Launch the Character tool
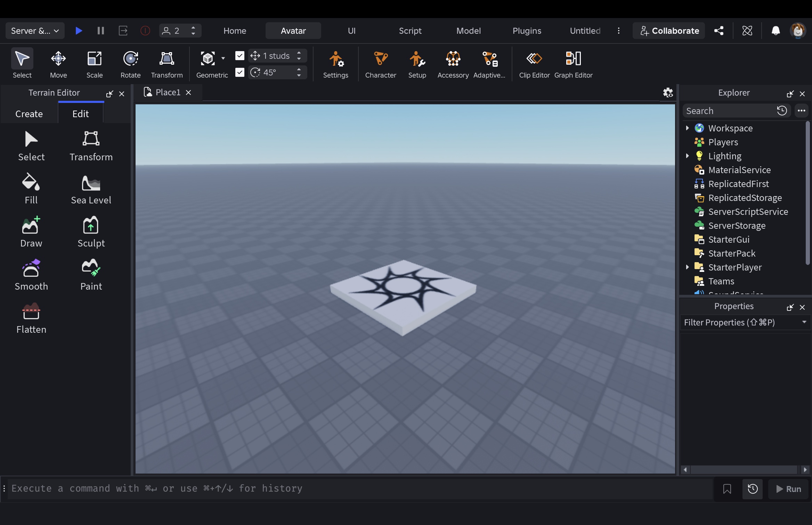 [381, 64]
